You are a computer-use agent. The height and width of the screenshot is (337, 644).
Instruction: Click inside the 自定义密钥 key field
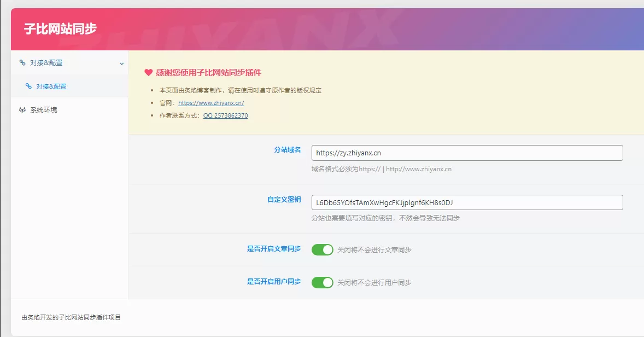click(x=466, y=202)
